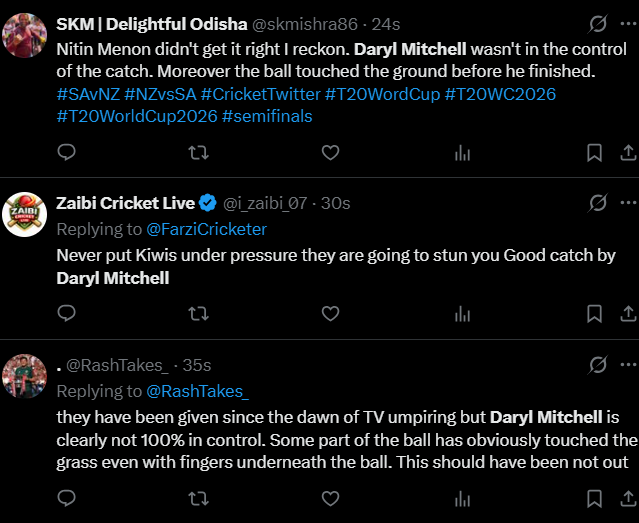Repost the Zaibi Cricket Live tweet

click(199, 313)
